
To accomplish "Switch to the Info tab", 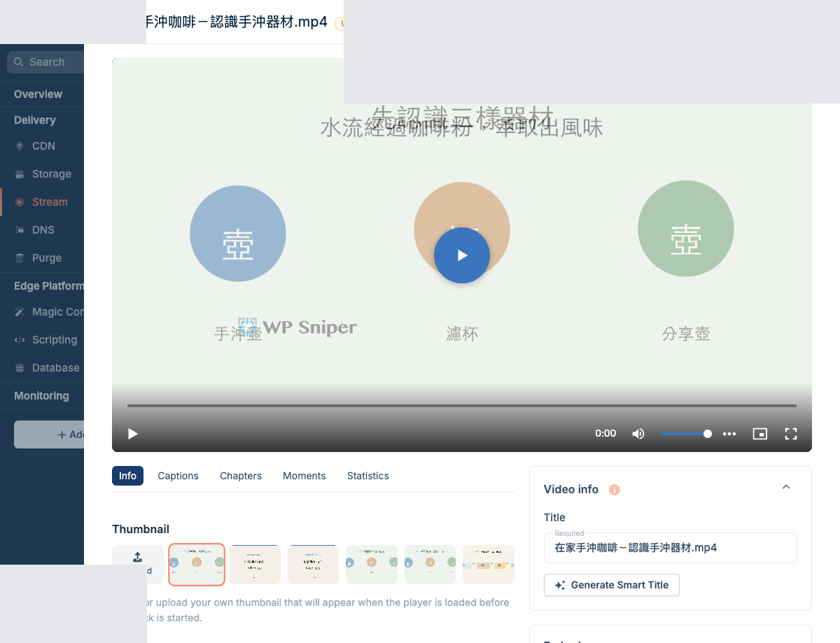I will 127,476.
